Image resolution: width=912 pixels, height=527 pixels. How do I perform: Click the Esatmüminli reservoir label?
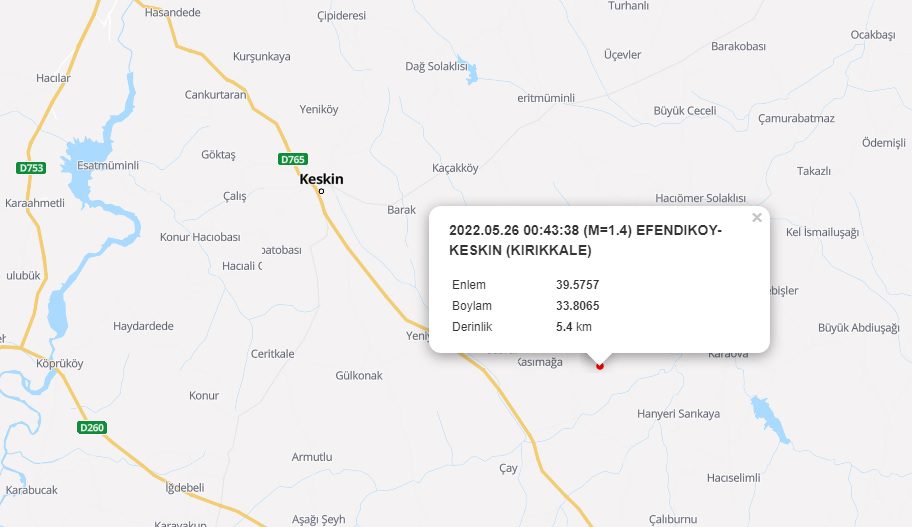click(108, 165)
